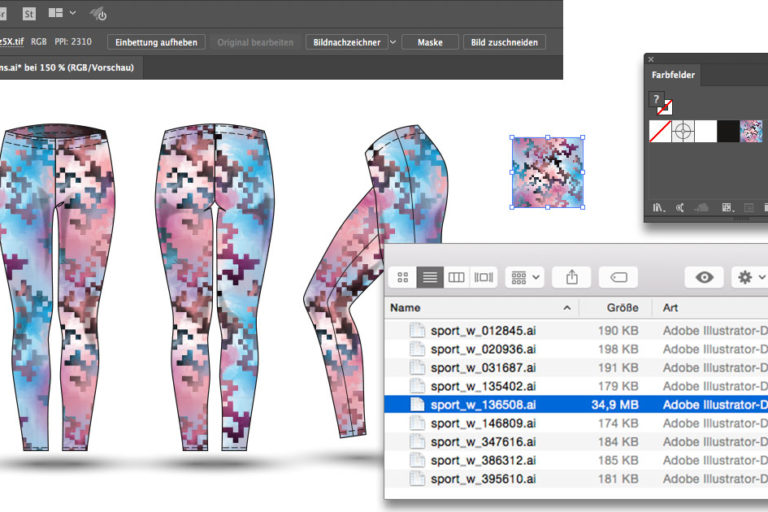The width and height of the screenshot is (768, 512).
Task: Click the Finder edit tags icon
Action: [618, 277]
